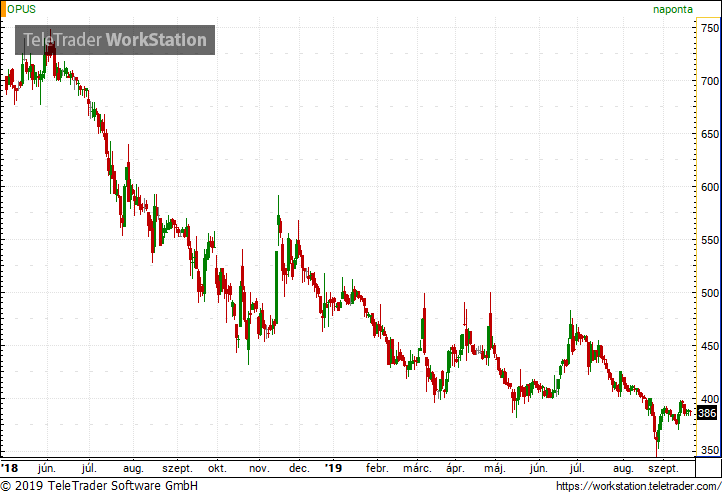The image size is (722, 495).
Task: Click the '19 year label on time axis
Action: coord(333,468)
